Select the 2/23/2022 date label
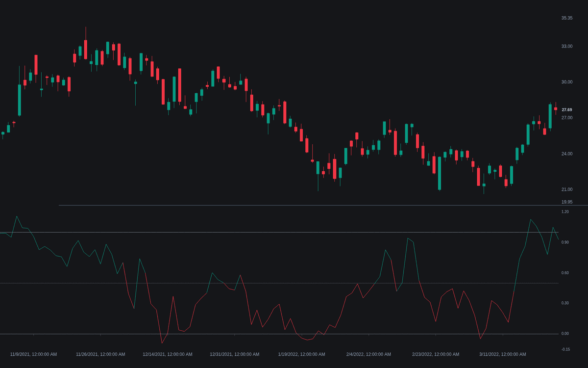The image size is (588, 368). (436, 354)
